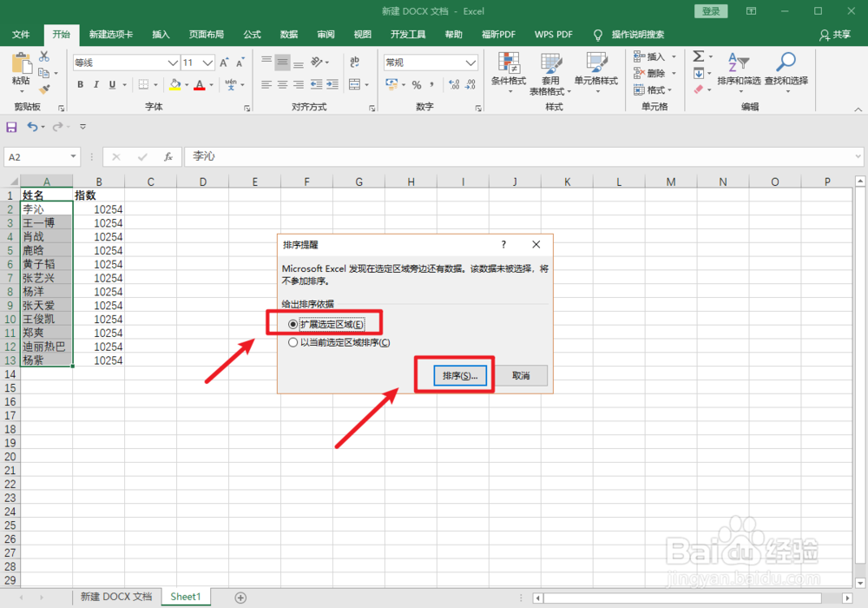Toggle bold formatting on selected cells
The height and width of the screenshot is (608, 868).
79,84
